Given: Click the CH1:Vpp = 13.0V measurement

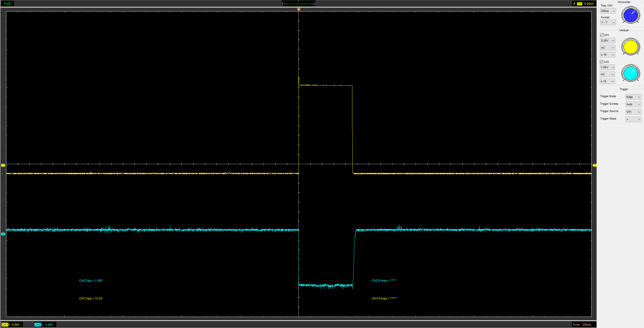Looking at the screenshot, I should tap(91, 299).
